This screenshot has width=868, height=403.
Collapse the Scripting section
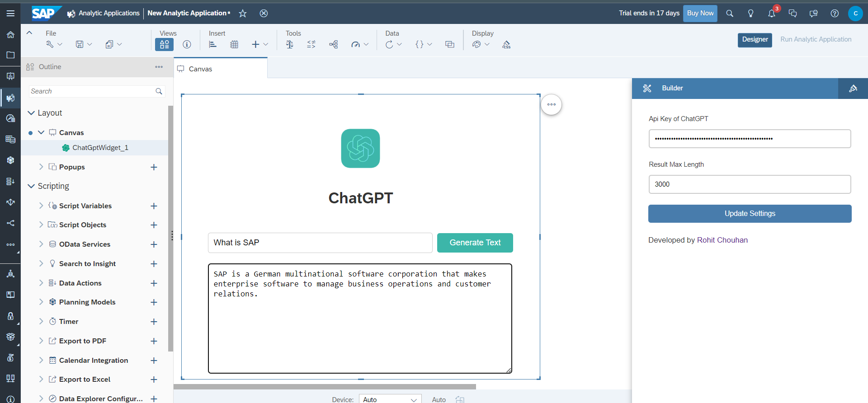[31, 186]
